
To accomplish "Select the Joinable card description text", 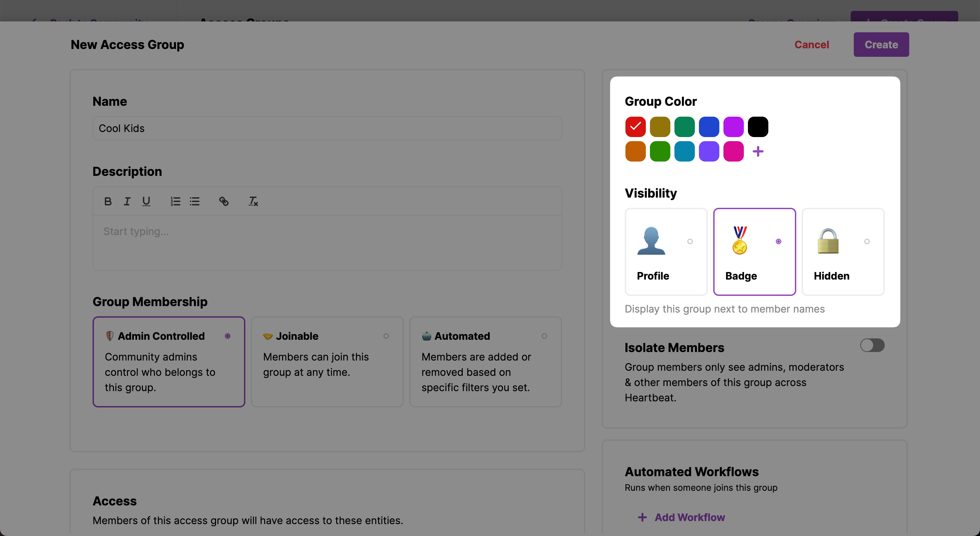I will coord(316,364).
